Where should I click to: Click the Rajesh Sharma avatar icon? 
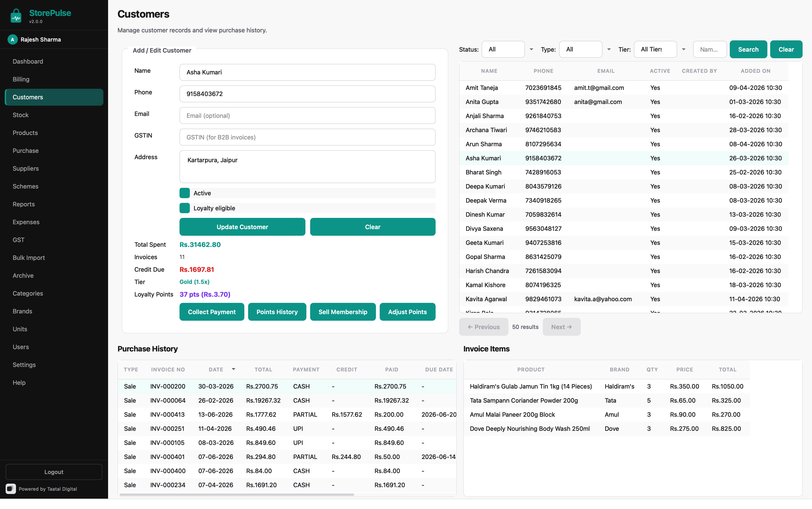12,39
